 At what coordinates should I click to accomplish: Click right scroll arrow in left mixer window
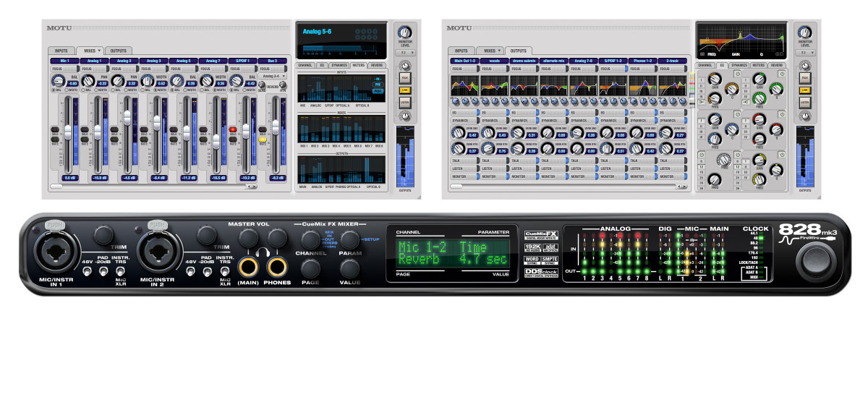(x=255, y=187)
